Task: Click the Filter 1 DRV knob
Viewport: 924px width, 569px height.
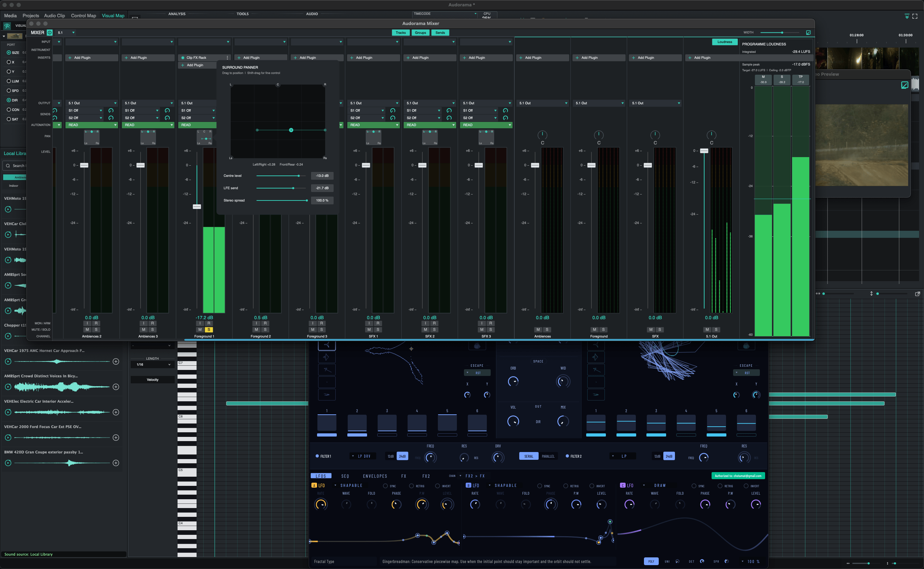Action: point(498,457)
